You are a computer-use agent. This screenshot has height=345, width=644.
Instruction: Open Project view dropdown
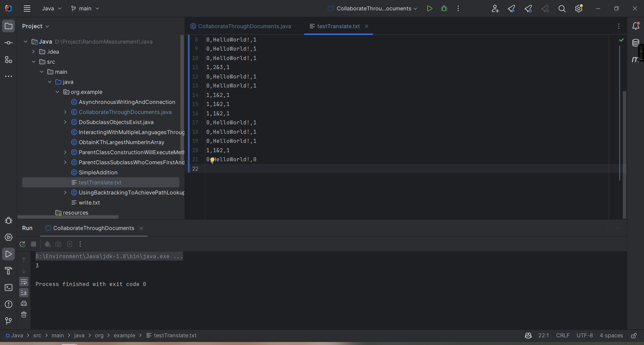(36, 26)
